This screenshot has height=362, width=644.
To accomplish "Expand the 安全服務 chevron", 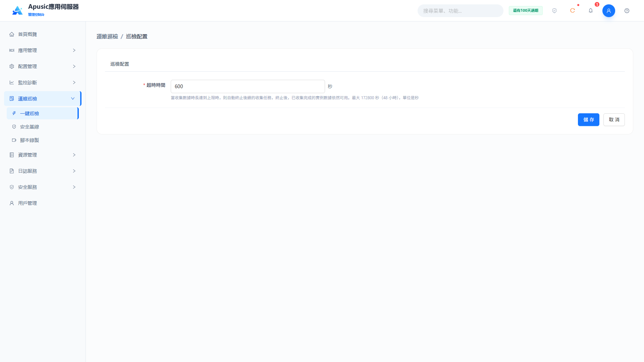I will pyautogui.click(x=74, y=187).
